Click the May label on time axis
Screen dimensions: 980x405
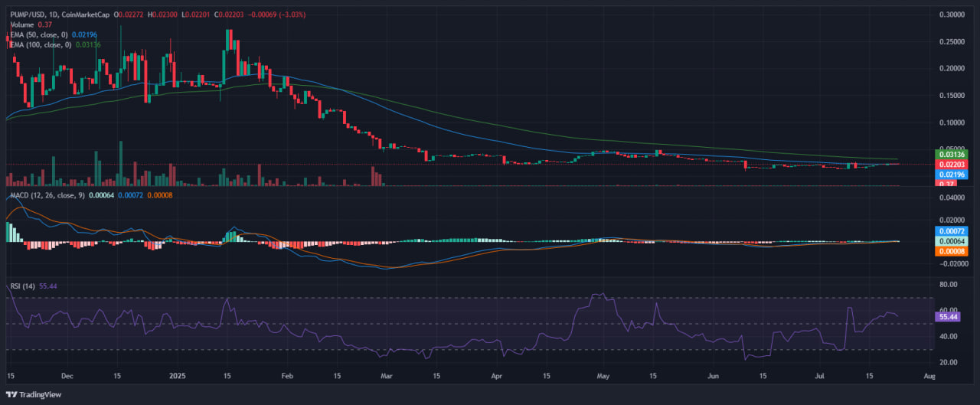[x=603, y=377]
